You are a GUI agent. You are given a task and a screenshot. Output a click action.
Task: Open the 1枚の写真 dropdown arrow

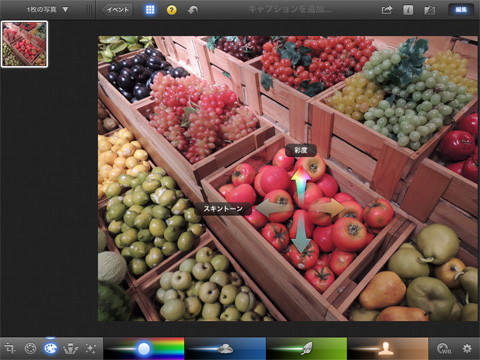(65, 10)
